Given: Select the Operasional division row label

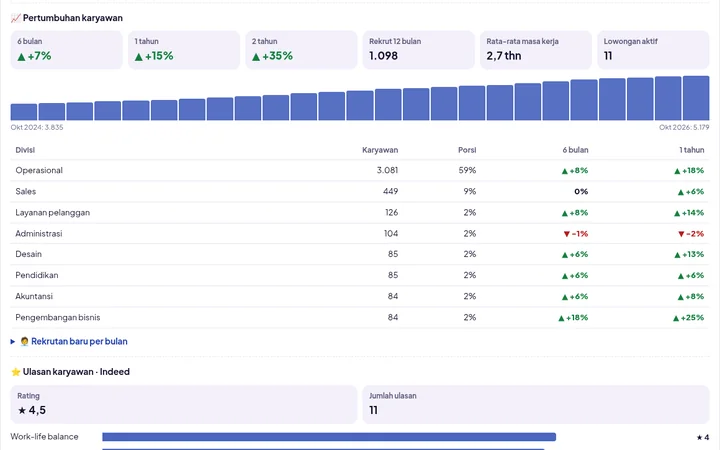Looking at the screenshot, I should pyautogui.click(x=39, y=170).
